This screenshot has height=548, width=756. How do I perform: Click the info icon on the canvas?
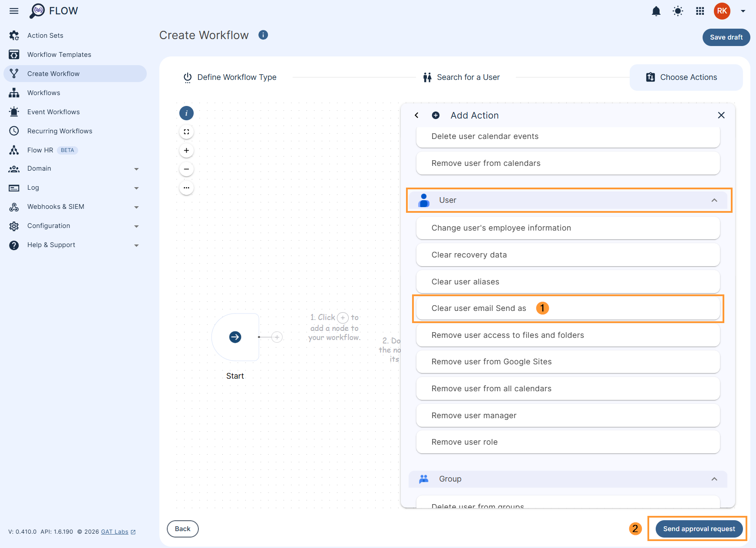pos(186,113)
